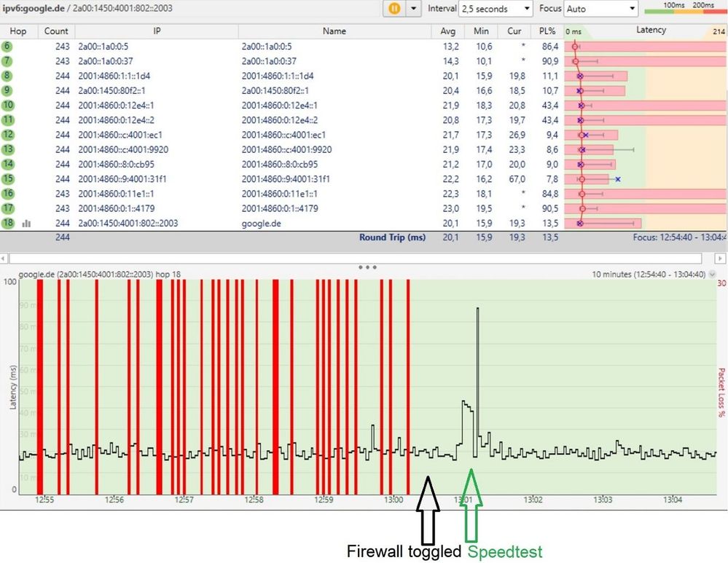This screenshot has width=728, height=563.
Task: Click the horizontal scrollbar left arrow
Action: (x=4, y=258)
